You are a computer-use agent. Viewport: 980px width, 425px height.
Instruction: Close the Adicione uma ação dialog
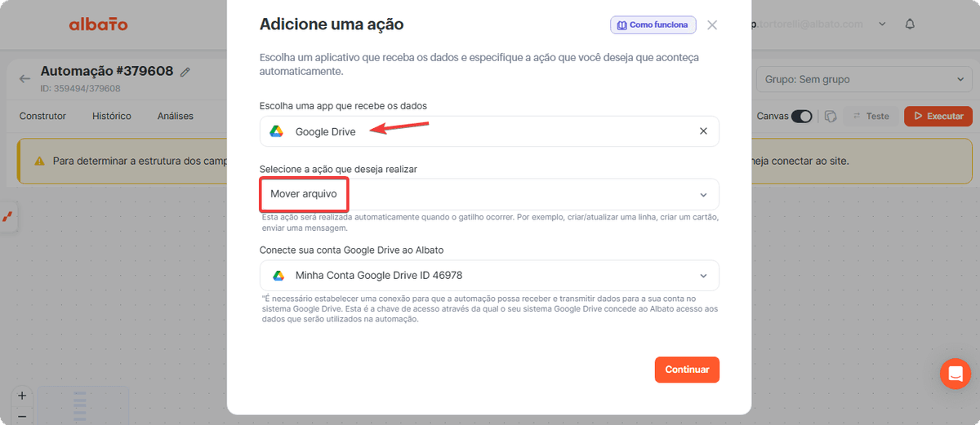coord(712,25)
